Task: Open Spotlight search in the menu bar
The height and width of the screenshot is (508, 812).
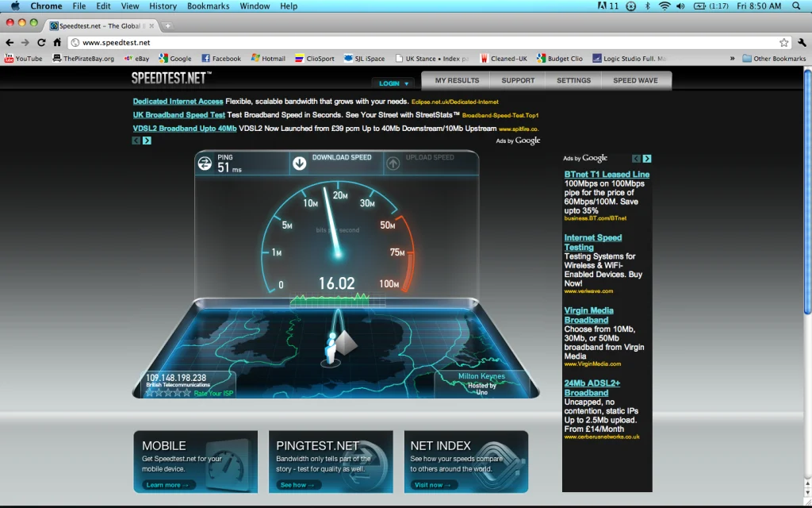Action: pyautogui.click(x=796, y=6)
